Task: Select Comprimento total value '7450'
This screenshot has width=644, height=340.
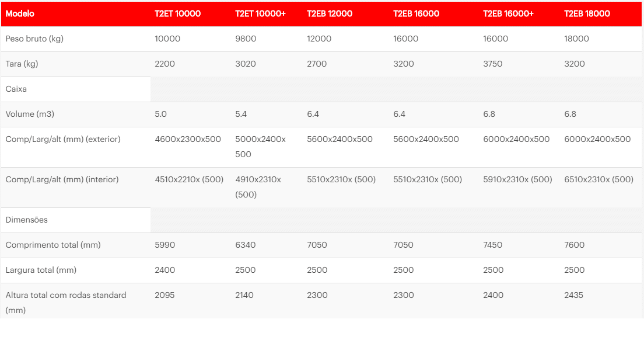Action: [x=493, y=245]
